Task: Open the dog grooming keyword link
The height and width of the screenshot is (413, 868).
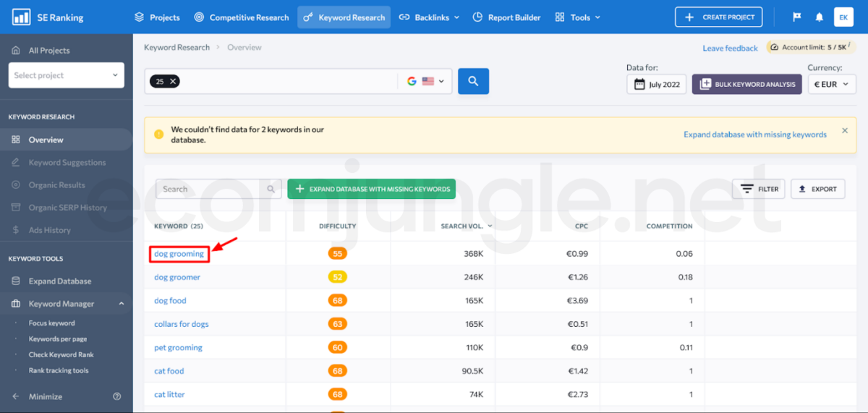Action: tap(179, 254)
